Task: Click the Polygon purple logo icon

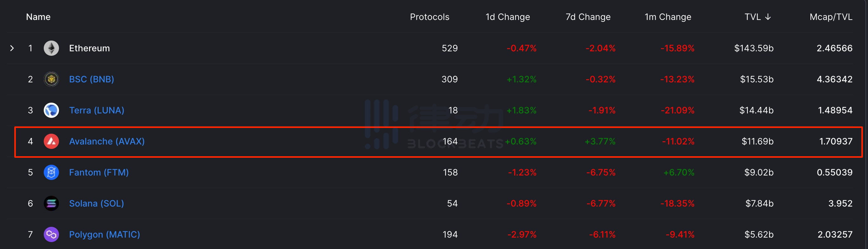Action: 51,234
